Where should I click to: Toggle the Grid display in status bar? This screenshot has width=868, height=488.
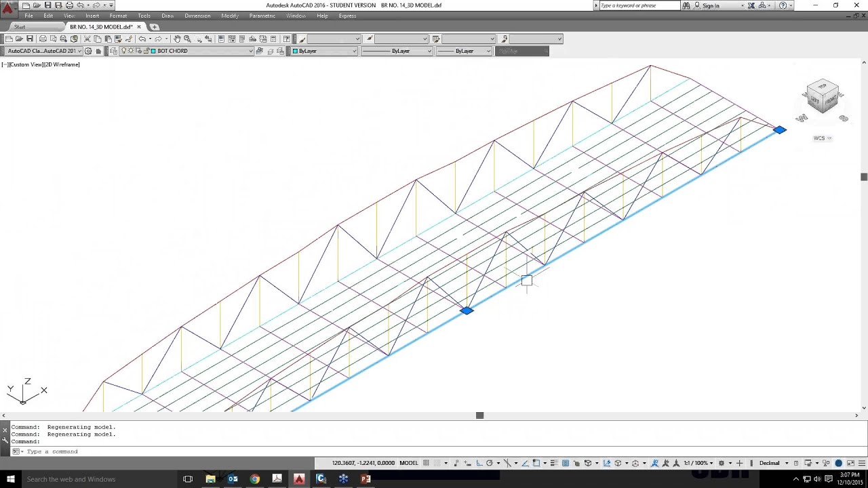(x=427, y=463)
